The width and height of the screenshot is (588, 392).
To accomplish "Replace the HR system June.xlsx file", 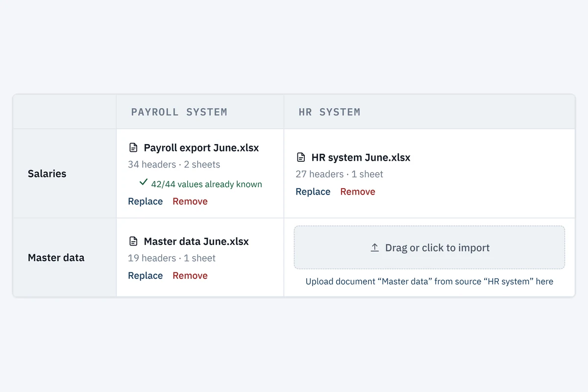I will 313,192.
